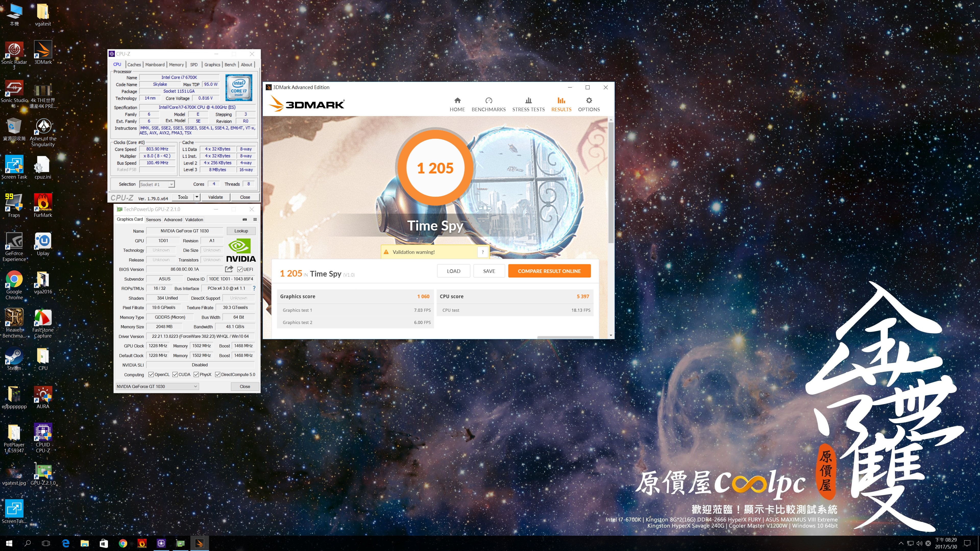Switch to CPU-Z Graphics tab
This screenshot has height=551, width=980.
[x=212, y=65]
